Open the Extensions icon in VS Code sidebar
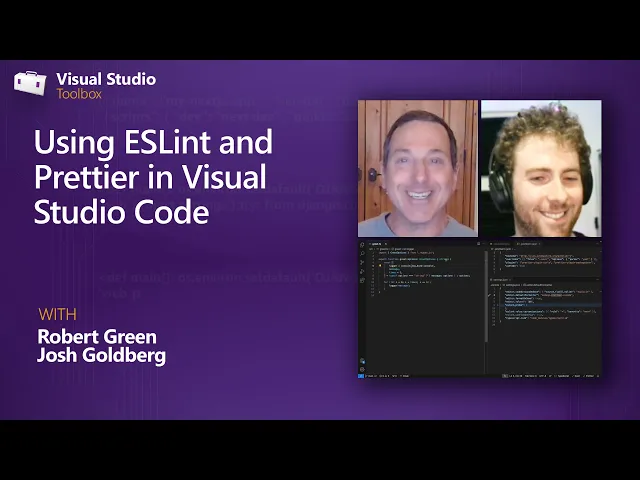Image resolution: width=640 pixels, height=480 pixels. (362, 280)
